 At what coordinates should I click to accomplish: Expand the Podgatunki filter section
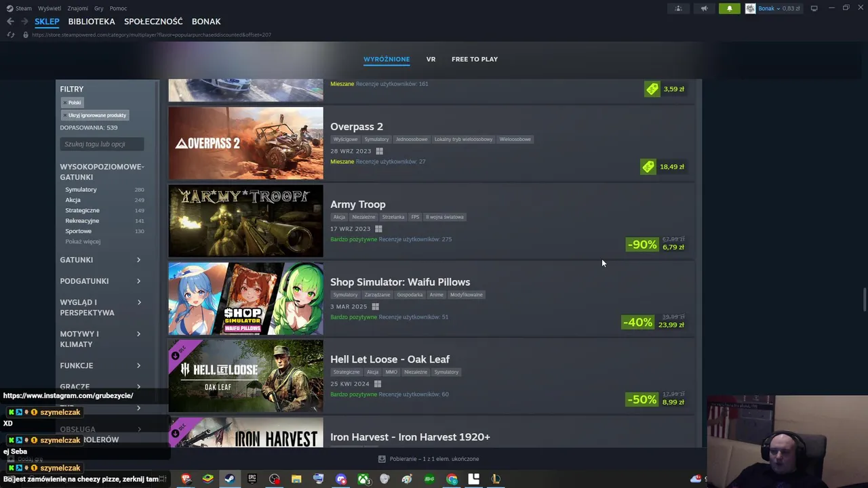click(x=100, y=281)
